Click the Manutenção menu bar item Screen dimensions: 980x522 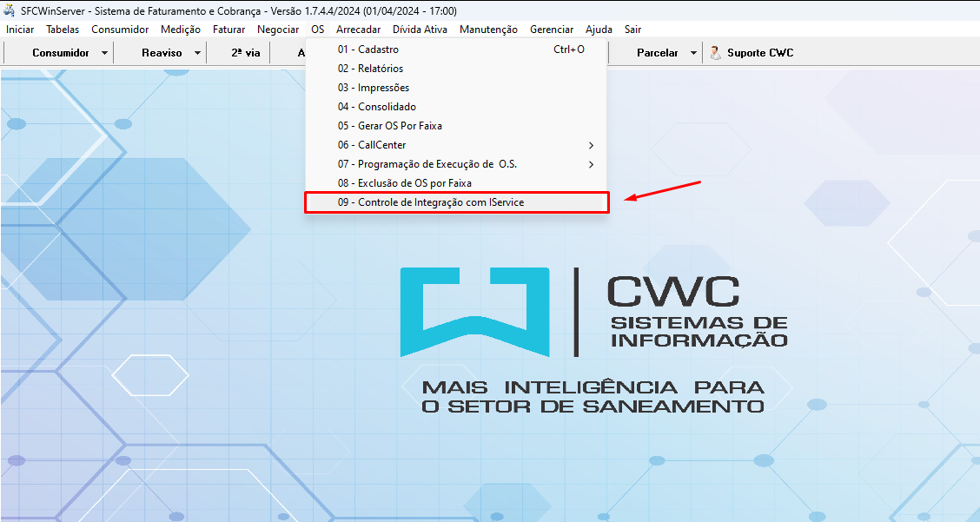tap(488, 30)
